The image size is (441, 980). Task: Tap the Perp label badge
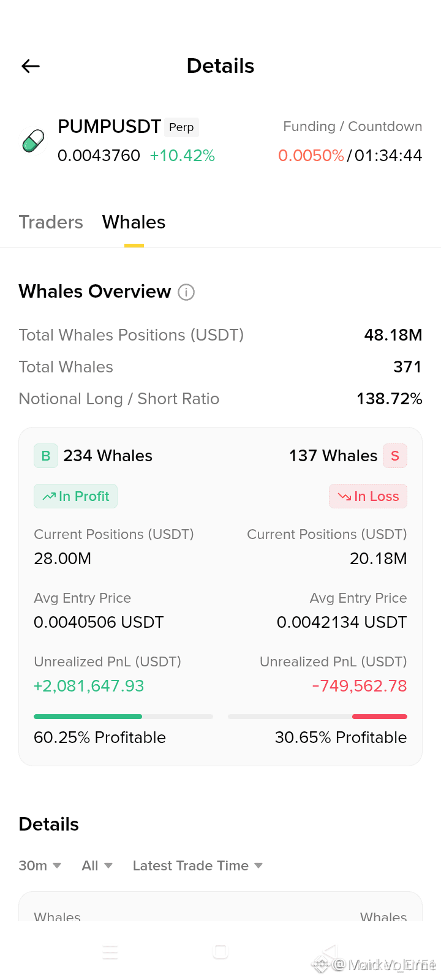tap(181, 127)
